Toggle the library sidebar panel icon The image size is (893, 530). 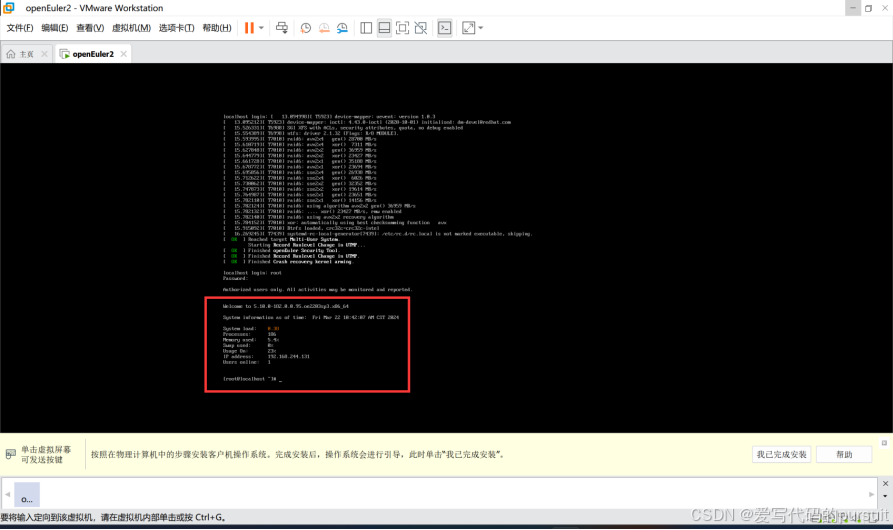[x=366, y=28]
